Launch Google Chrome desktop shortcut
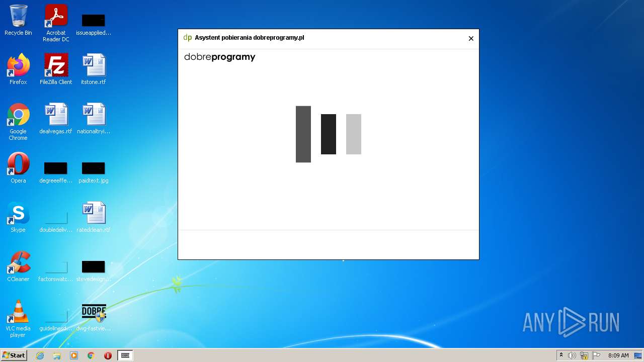Image resolution: width=644 pixels, height=362 pixels. click(x=18, y=122)
